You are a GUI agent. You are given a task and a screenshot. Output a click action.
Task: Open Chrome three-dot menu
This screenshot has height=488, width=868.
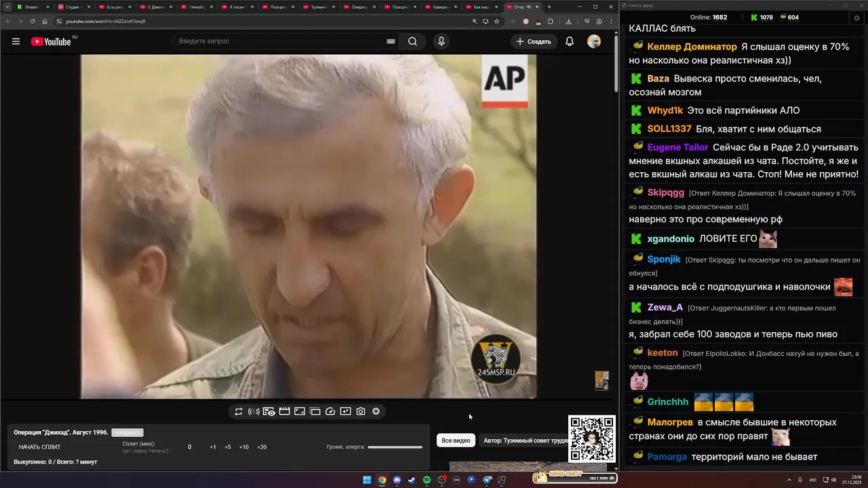point(611,21)
